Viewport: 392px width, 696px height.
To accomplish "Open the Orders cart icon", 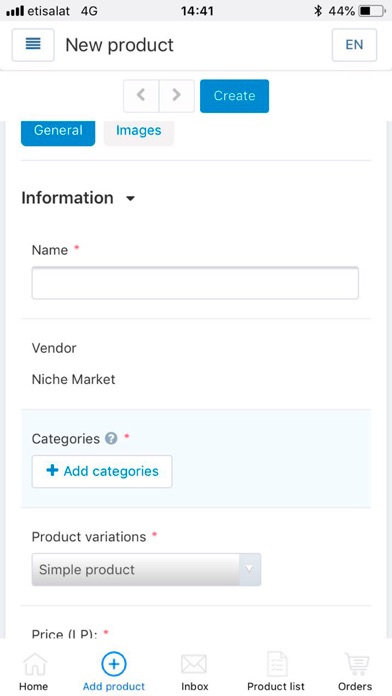I will (x=356, y=664).
